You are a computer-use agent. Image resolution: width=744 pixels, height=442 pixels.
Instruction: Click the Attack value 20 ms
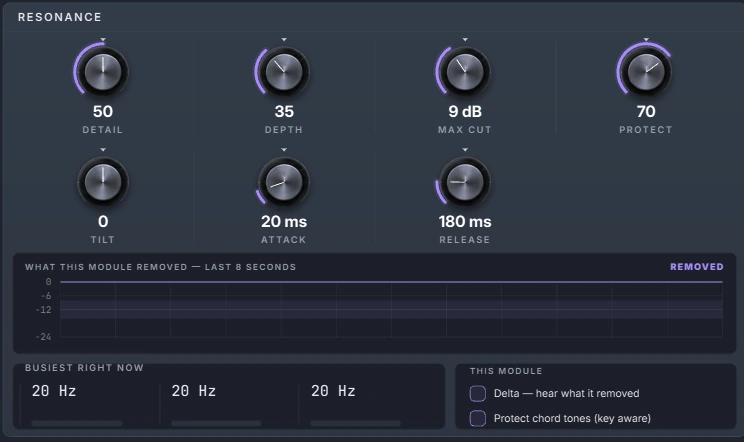[284, 221]
